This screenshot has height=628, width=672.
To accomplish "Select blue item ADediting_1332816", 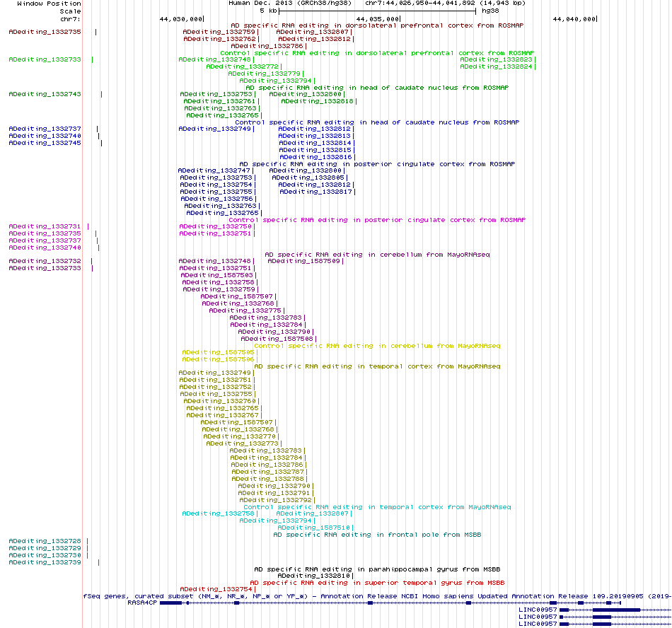I will point(316,157).
